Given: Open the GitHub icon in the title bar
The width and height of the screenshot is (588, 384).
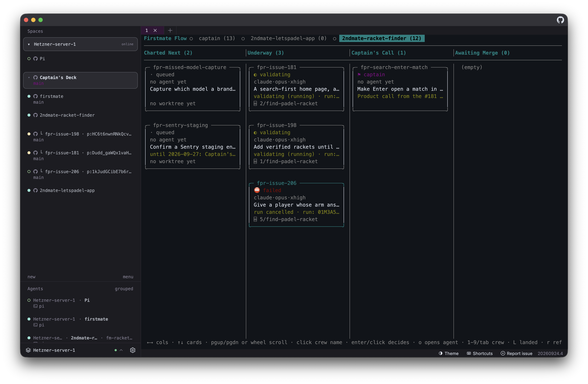Looking at the screenshot, I should pyautogui.click(x=560, y=20).
